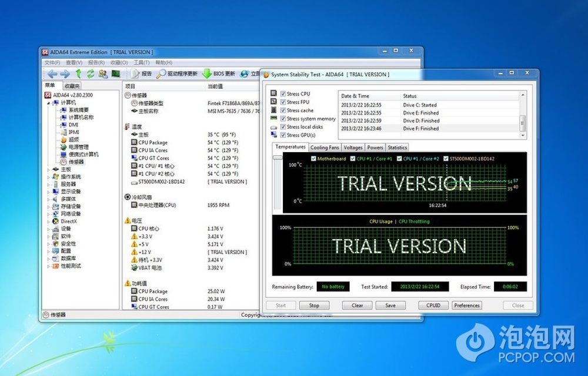
Task: Switch to the Powers tab
Action: coord(375,147)
